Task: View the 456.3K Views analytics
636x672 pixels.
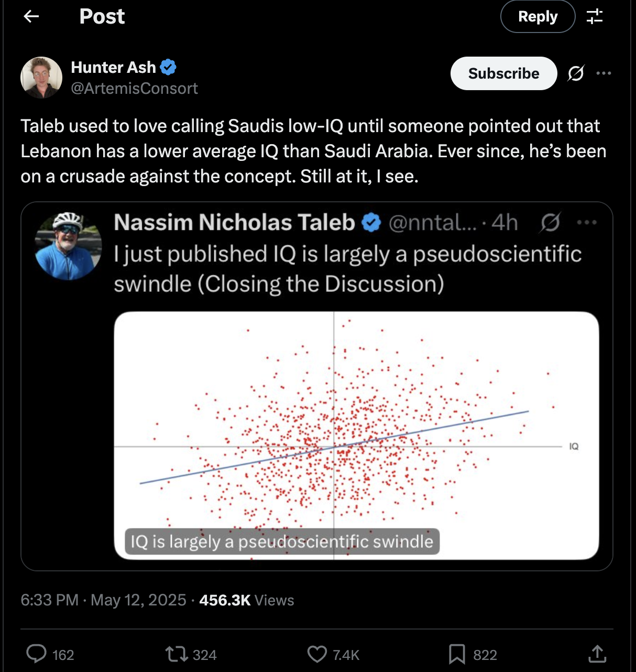Action: [x=246, y=600]
